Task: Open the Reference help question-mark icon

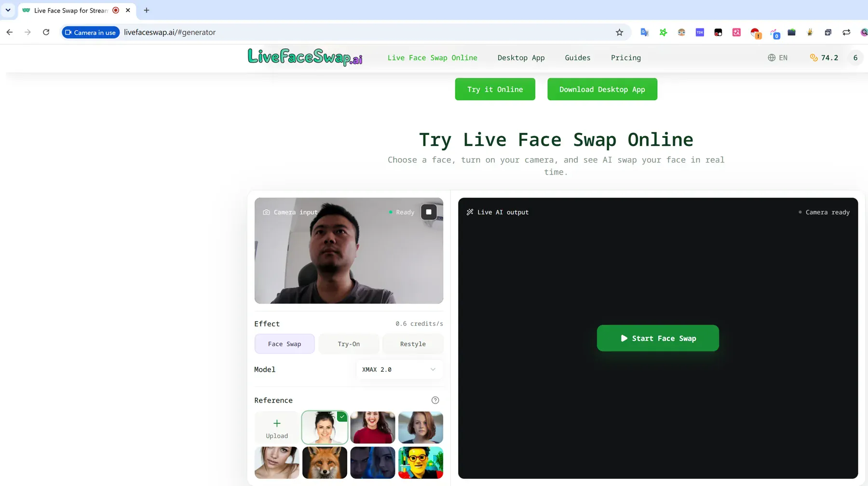Action: [435, 400]
